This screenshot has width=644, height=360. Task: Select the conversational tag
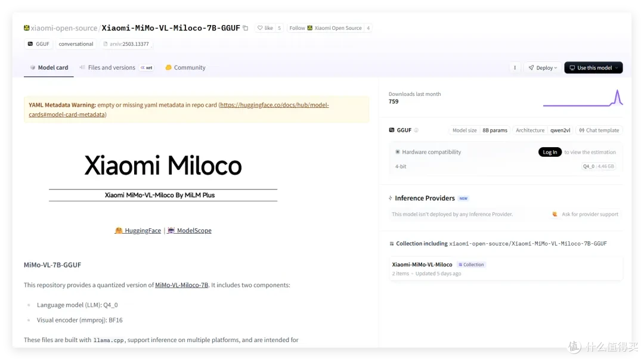coord(76,44)
